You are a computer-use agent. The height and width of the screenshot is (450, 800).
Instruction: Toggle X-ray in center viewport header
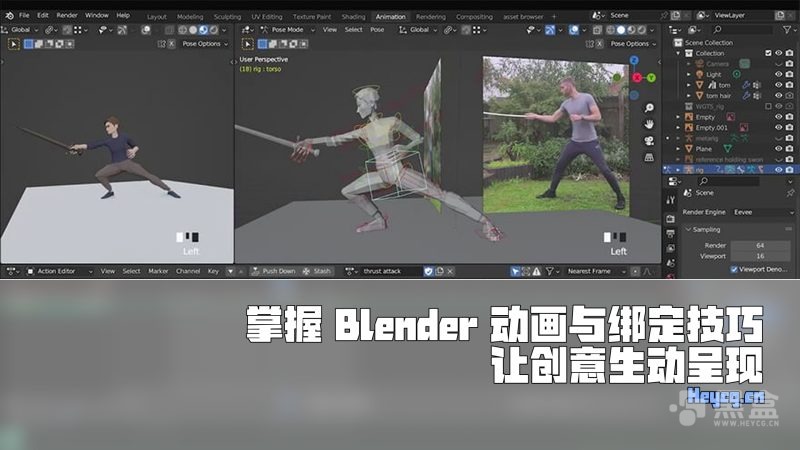pos(597,30)
